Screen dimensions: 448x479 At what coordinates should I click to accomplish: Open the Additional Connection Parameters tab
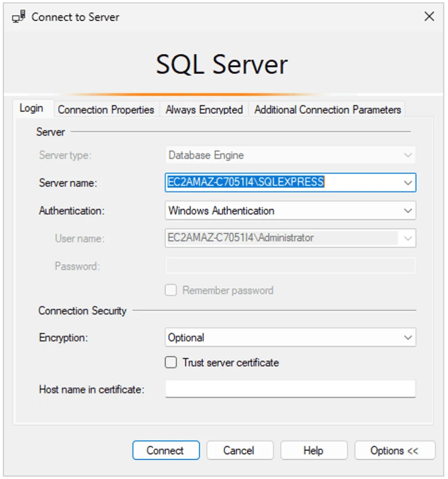point(327,110)
